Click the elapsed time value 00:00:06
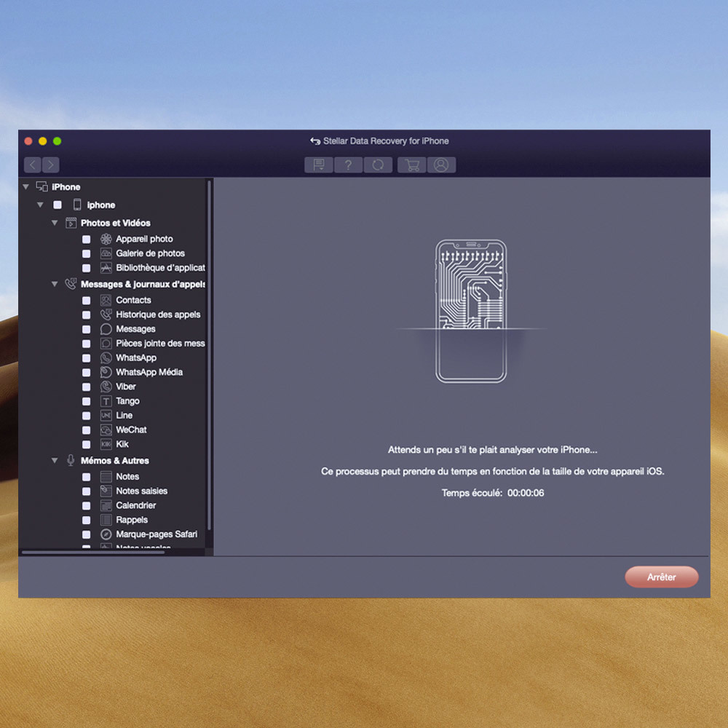Viewport: 728px width, 728px height. [x=526, y=493]
